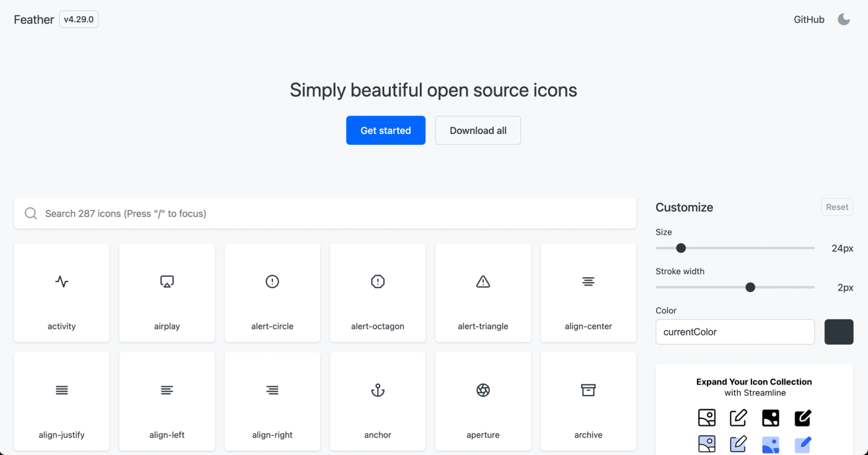868x455 pixels.
Task: Select the align-justify icon
Action: pyautogui.click(x=62, y=402)
